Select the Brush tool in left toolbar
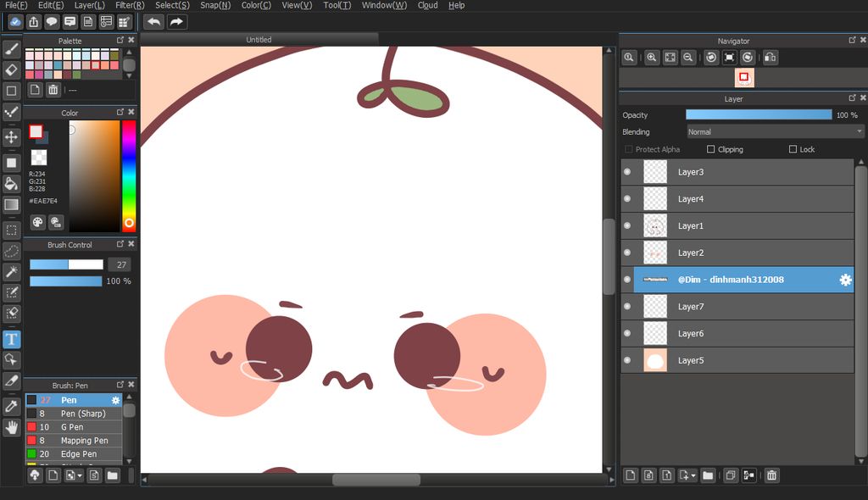Screen dimensions: 868x500 (x=12, y=49)
